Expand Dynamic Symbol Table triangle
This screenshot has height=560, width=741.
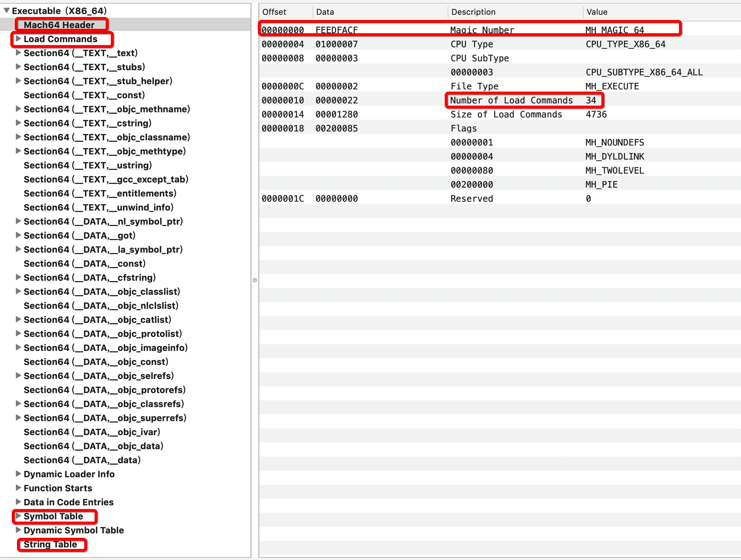(18, 530)
